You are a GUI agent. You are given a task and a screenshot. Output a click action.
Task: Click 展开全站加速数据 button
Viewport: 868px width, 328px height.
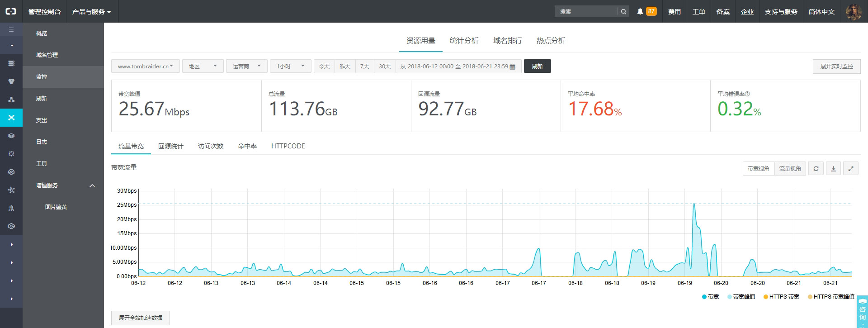[x=141, y=318]
